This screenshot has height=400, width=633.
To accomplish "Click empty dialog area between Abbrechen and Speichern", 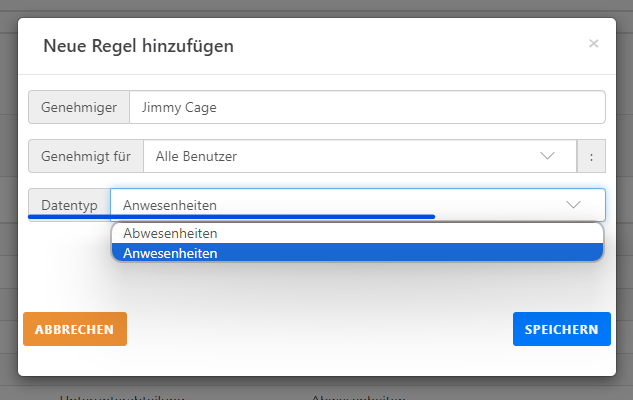I will point(316,329).
